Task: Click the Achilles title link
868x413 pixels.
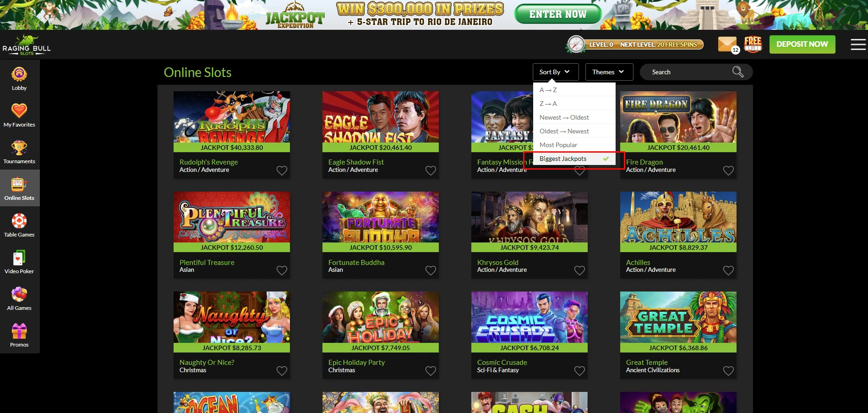Action: 638,262
